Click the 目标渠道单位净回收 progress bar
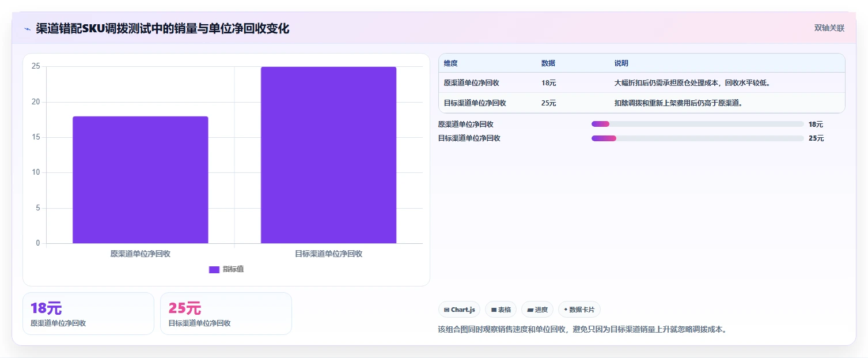 698,138
